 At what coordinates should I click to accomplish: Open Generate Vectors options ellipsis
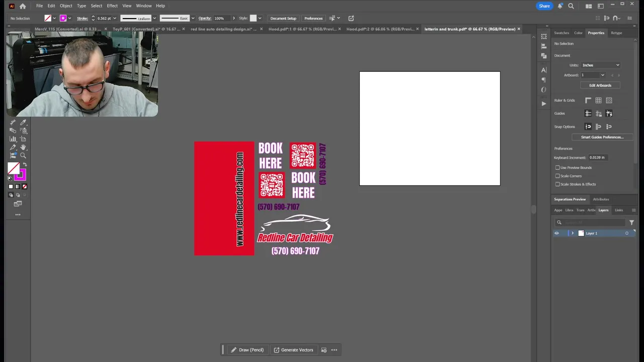pos(334,350)
